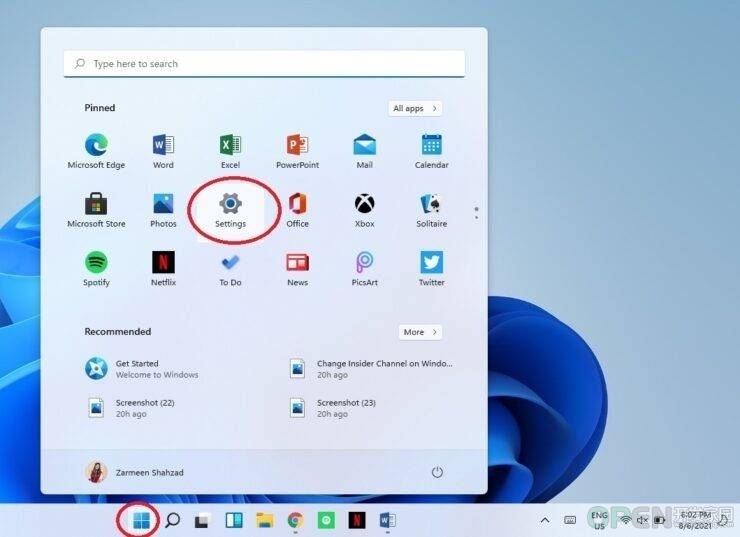Open Zarmeen Shahzad user account menu
The width and height of the screenshot is (740, 537).
135,472
